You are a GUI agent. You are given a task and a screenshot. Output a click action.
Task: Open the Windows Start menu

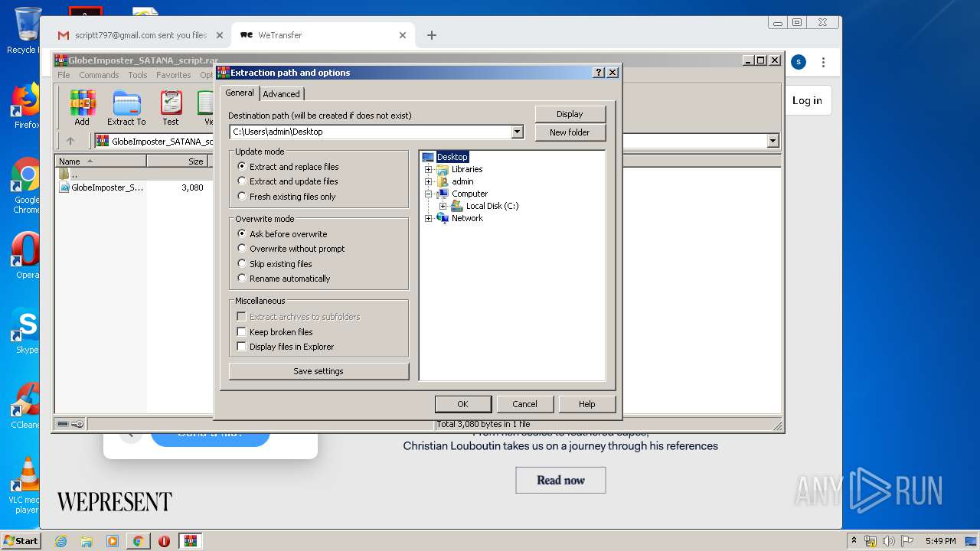(x=21, y=541)
